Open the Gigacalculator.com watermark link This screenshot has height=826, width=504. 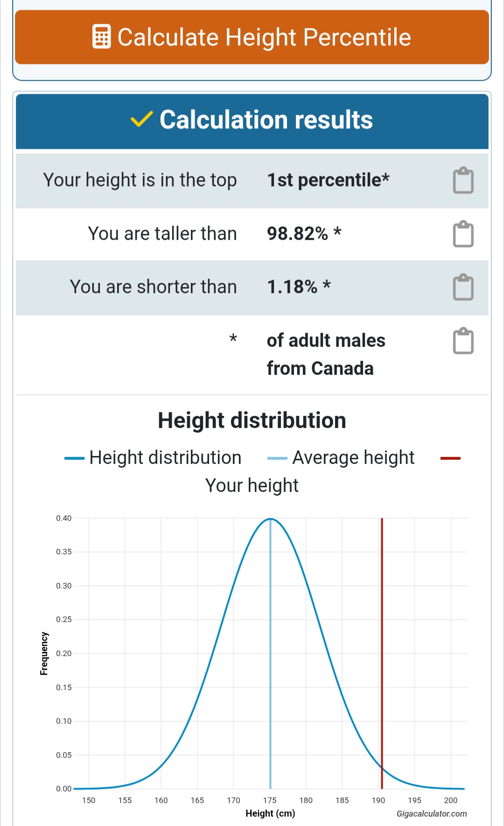pyautogui.click(x=432, y=814)
